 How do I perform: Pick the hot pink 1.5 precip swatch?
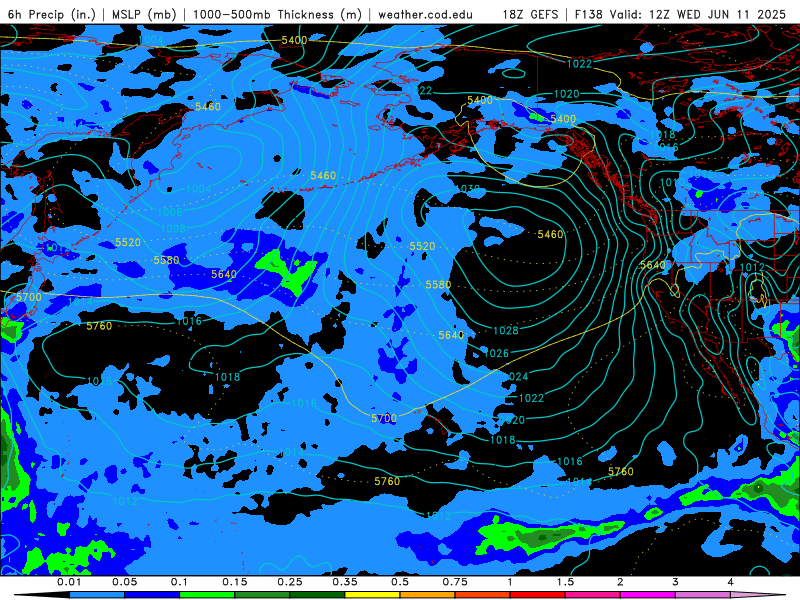point(593,595)
